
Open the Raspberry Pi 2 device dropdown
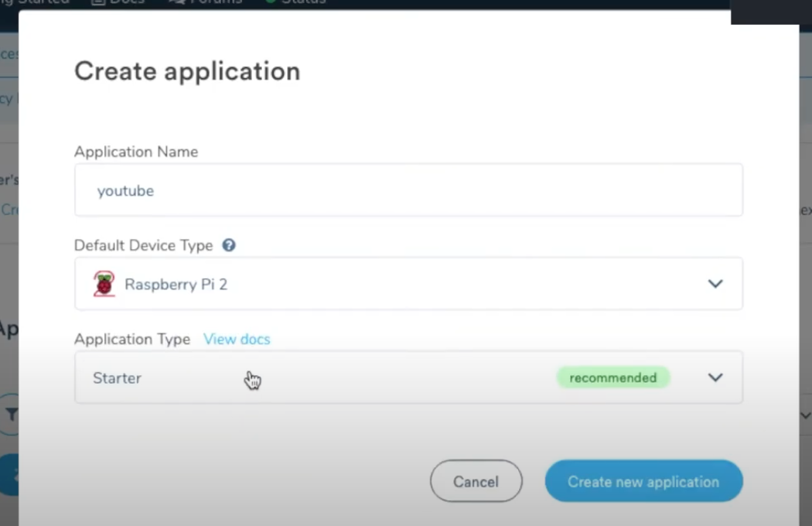coord(408,284)
